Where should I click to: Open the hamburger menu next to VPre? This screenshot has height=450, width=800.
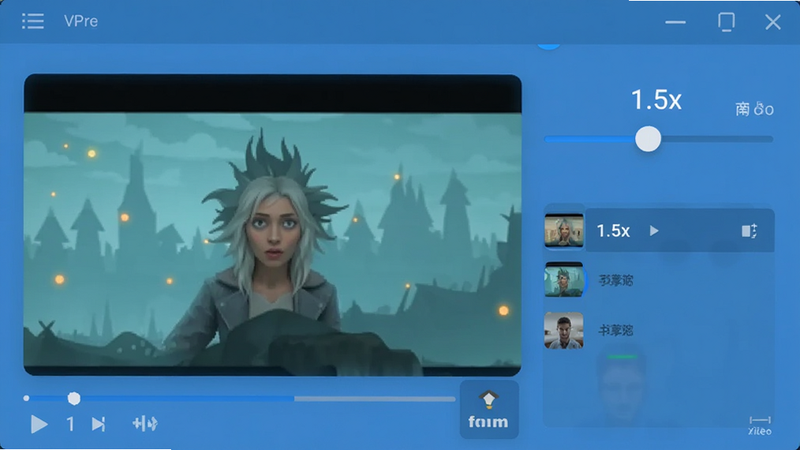(33, 21)
